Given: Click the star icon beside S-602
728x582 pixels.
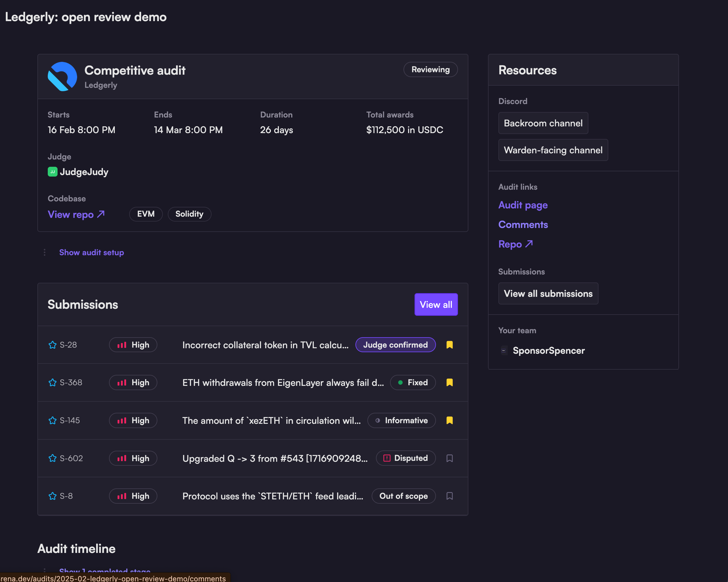Looking at the screenshot, I should click(52, 458).
